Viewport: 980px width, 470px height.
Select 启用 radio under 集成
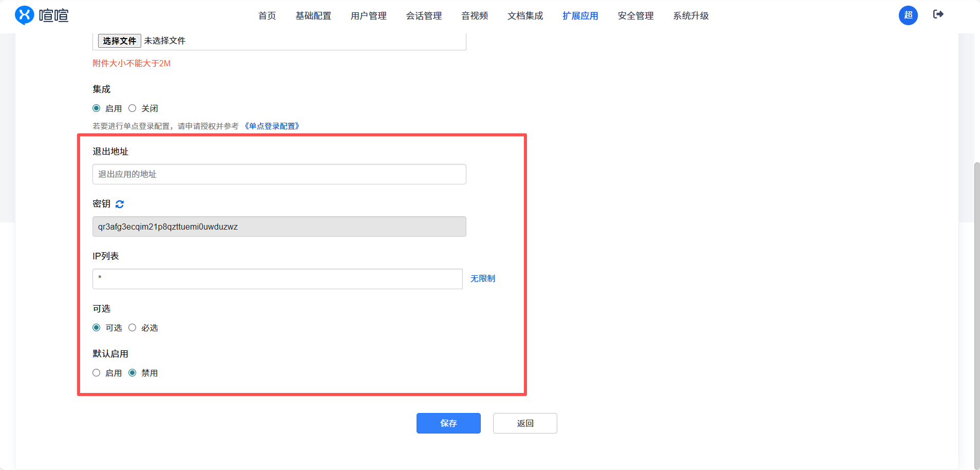(x=97, y=108)
